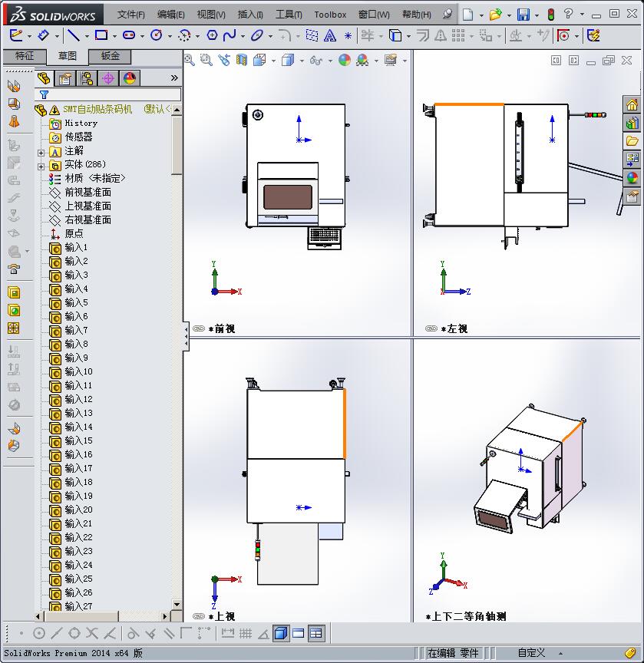Click the Save disk icon

coord(523,15)
